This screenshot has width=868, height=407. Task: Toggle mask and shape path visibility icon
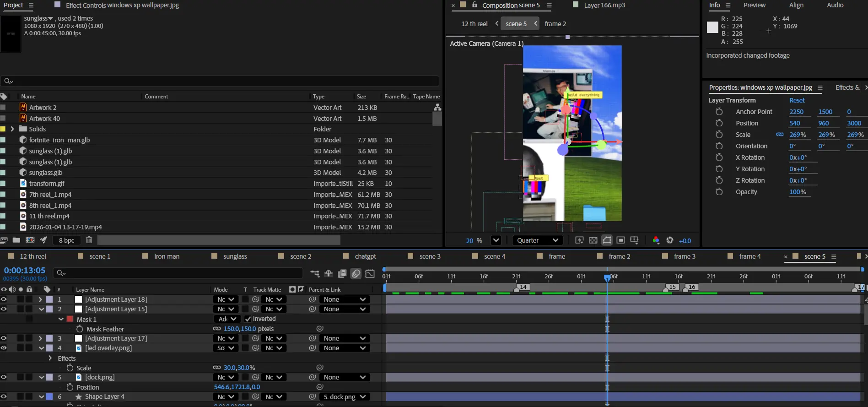point(607,240)
